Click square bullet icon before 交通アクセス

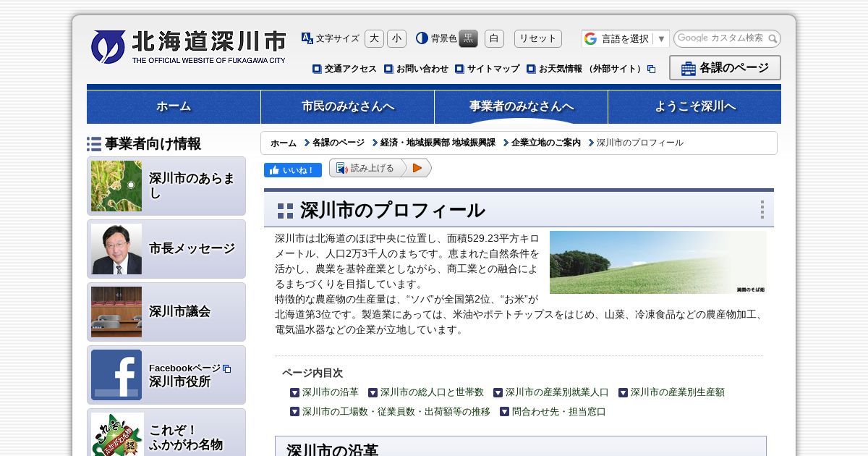click(317, 69)
